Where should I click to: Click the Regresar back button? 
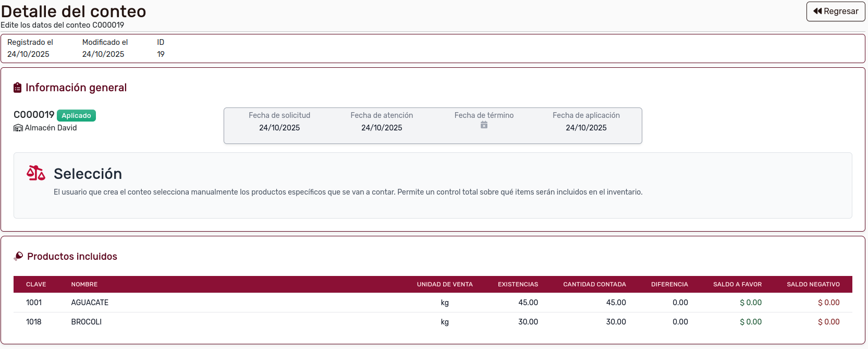[x=835, y=11]
